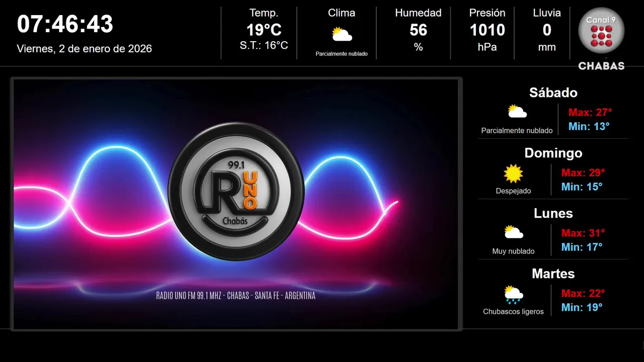Click the hPa unit text

(487, 47)
